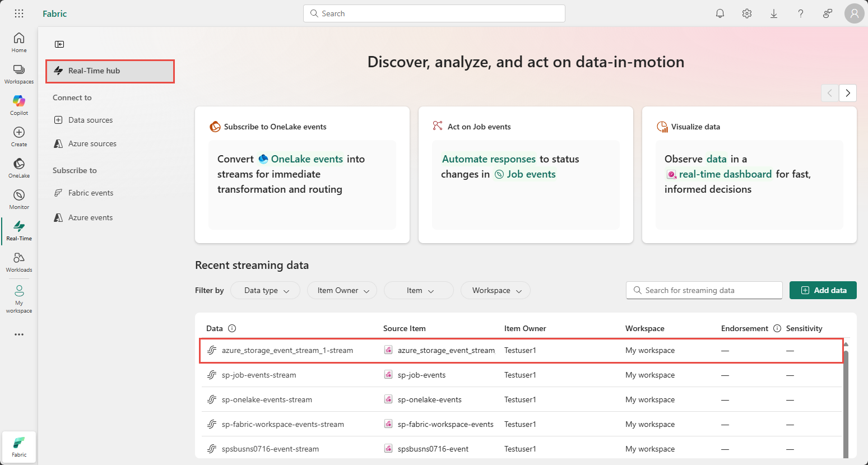The width and height of the screenshot is (868, 465).
Task: Click the Visualize data card icon
Action: (662, 127)
